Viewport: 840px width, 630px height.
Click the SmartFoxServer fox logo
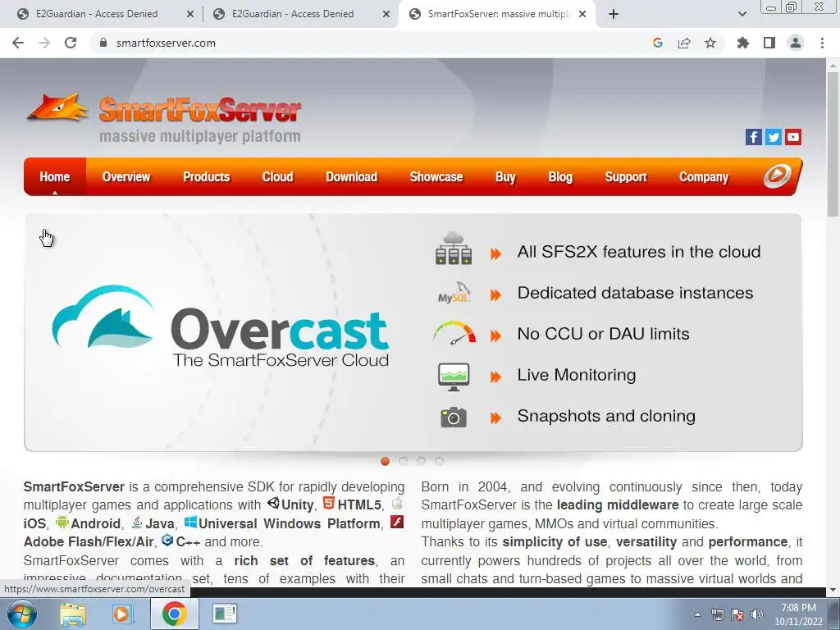[x=58, y=107]
